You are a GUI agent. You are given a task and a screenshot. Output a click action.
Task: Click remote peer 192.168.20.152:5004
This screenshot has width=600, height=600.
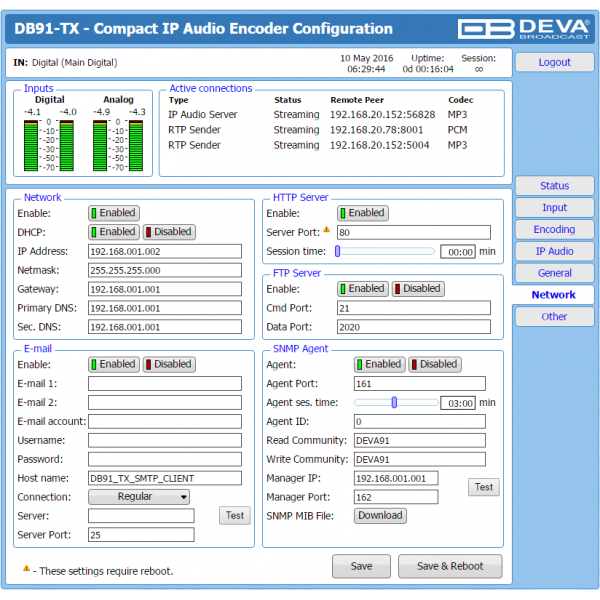click(380, 145)
